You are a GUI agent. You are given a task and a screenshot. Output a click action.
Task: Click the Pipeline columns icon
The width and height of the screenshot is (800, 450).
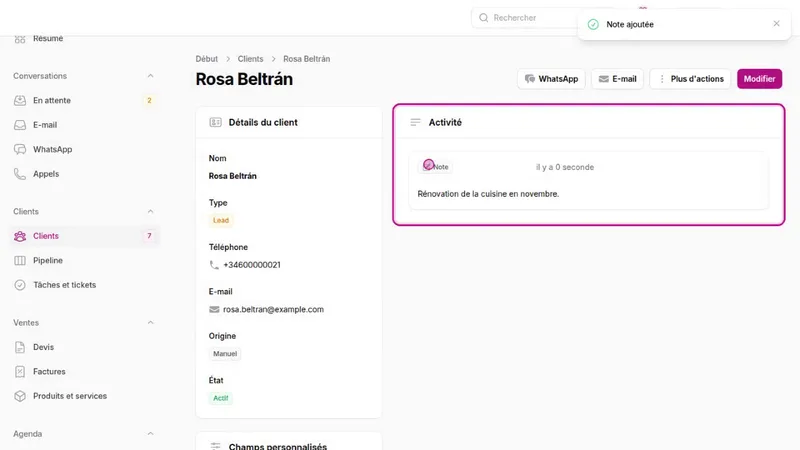tap(20, 261)
